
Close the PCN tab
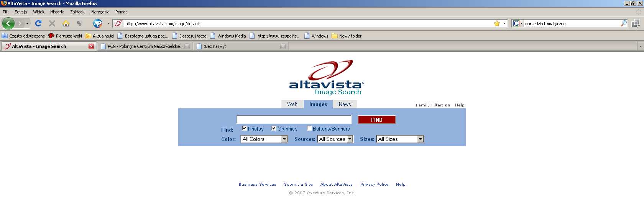(187, 46)
